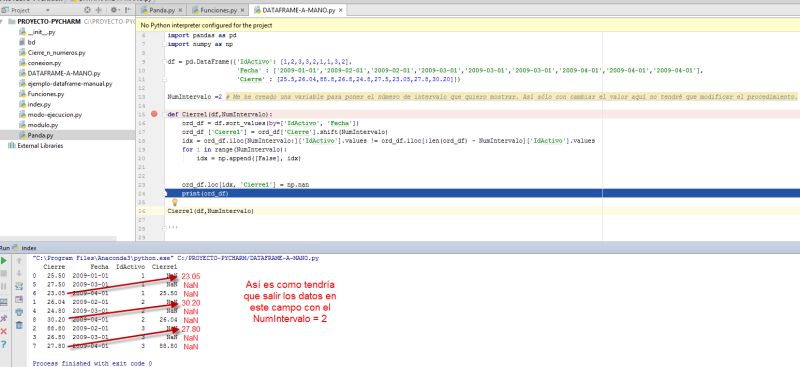
Task: Click the scroll from source target icon
Action: coord(87,10)
